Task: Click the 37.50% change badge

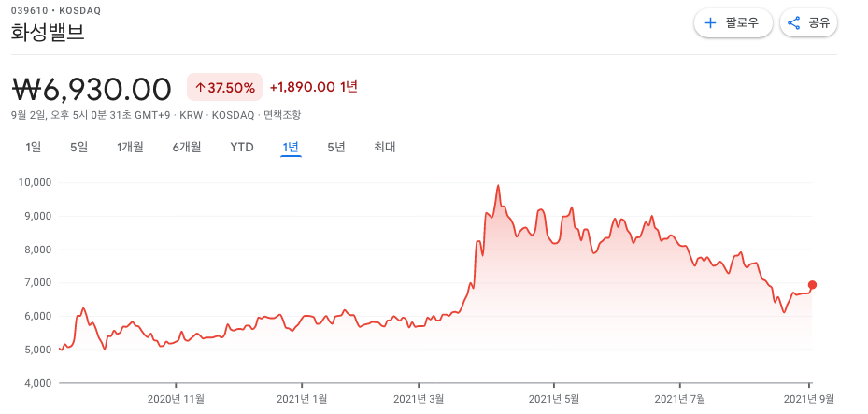Action: 224,88
